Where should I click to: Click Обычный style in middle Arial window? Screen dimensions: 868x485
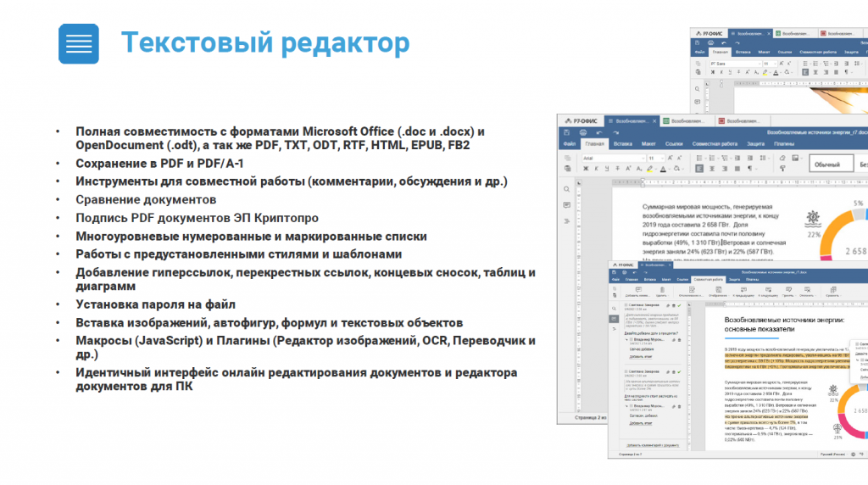[x=831, y=164]
